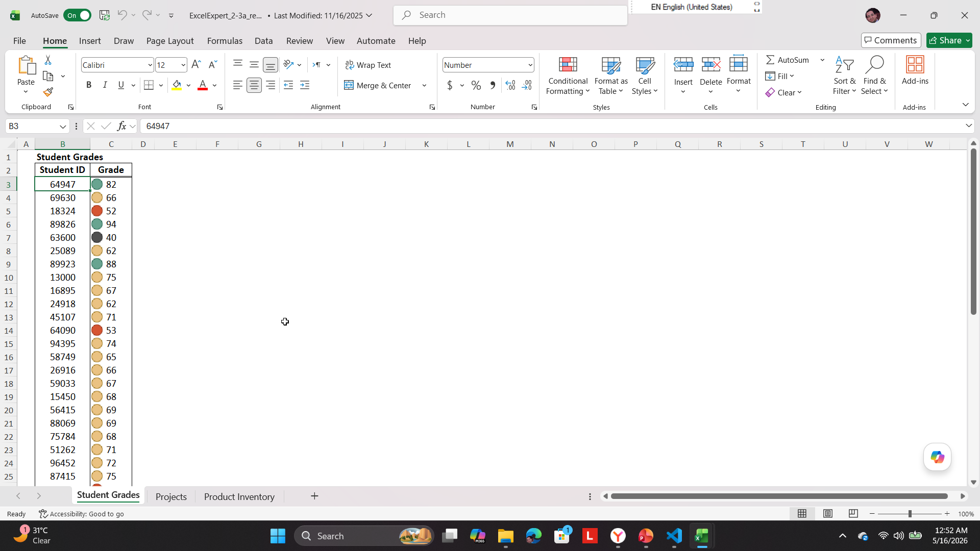The width and height of the screenshot is (980, 551).
Task: Switch to the Page Layout tab
Action: coord(170,41)
